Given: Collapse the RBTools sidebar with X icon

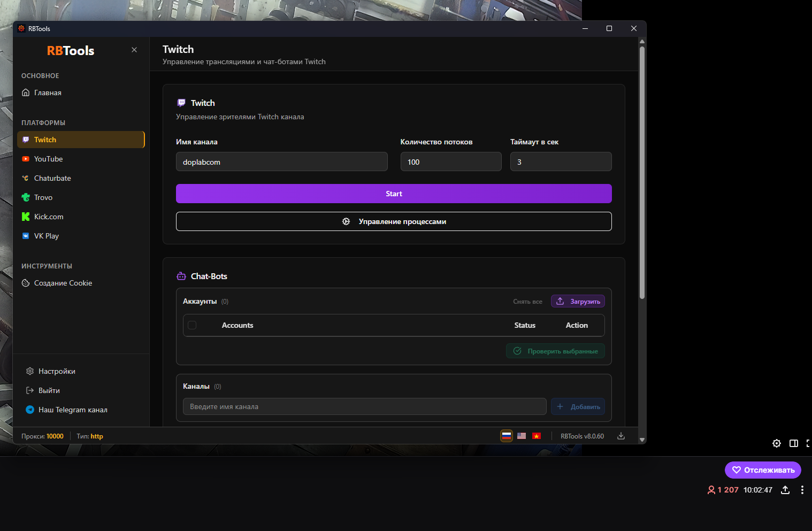Looking at the screenshot, I should (134, 50).
